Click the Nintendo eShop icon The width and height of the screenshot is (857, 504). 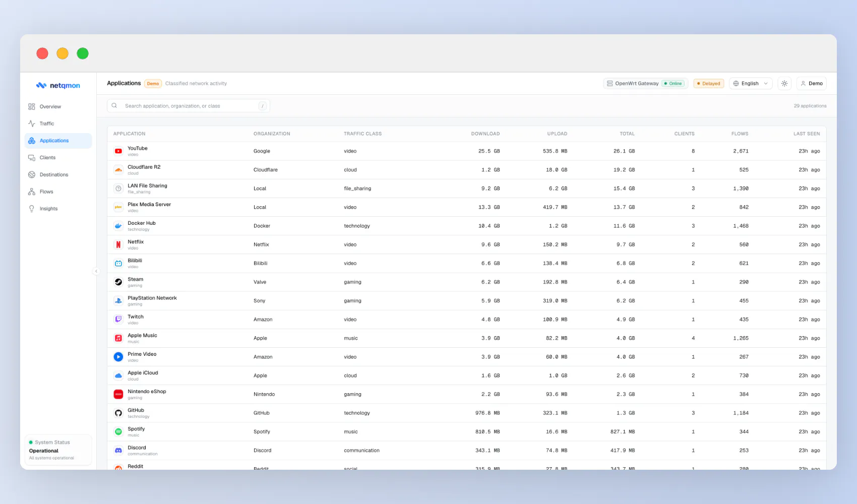pyautogui.click(x=118, y=394)
